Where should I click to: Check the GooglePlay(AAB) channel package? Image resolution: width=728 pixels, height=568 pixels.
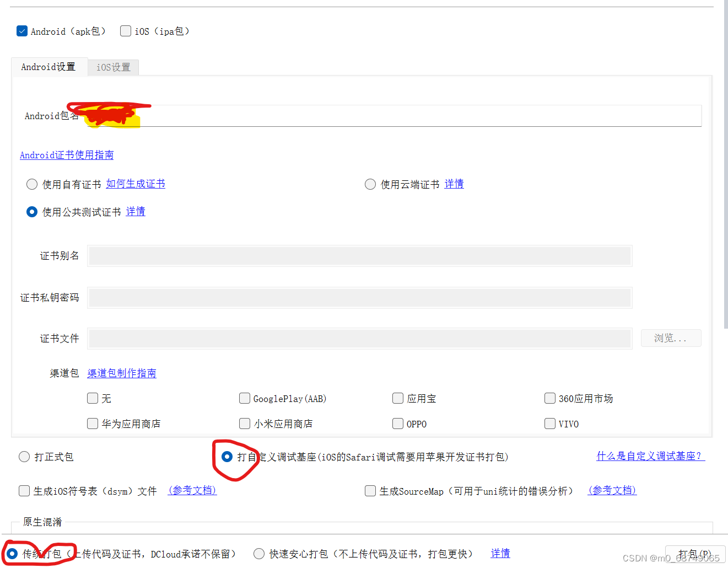[244, 398]
